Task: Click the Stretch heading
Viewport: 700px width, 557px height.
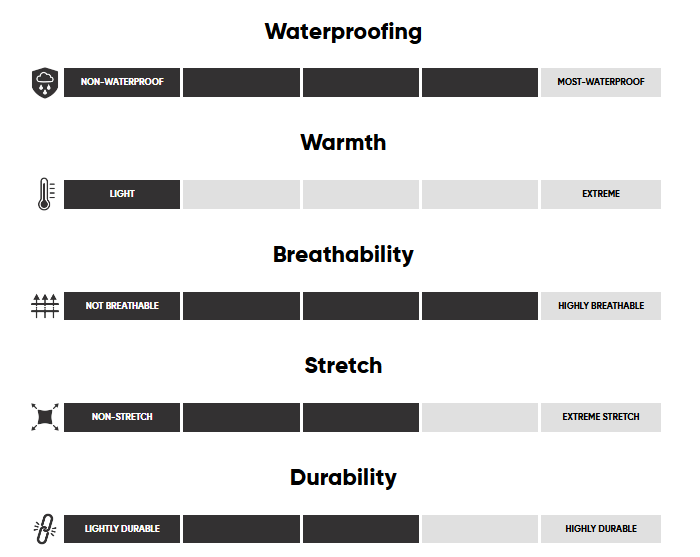Action: pos(343,366)
